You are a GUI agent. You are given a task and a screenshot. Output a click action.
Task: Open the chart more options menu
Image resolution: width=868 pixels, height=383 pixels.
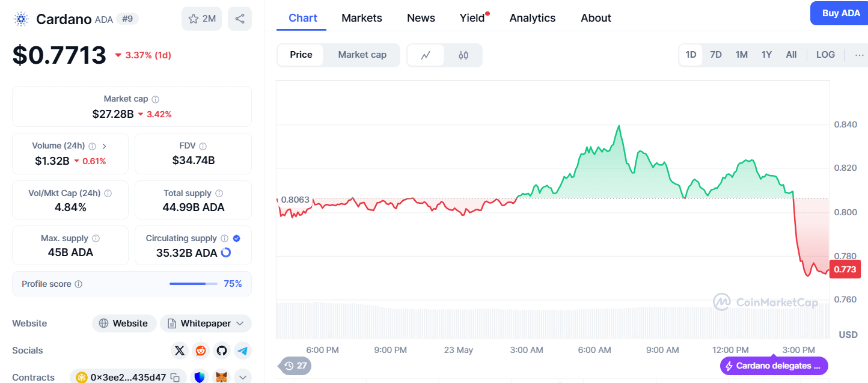(858, 55)
